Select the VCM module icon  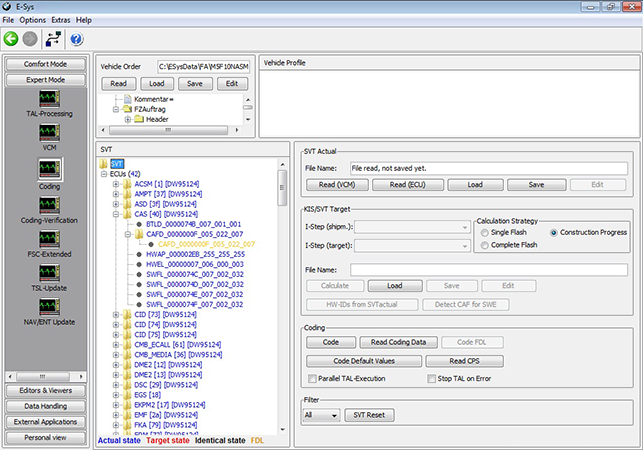pos(49,133)
